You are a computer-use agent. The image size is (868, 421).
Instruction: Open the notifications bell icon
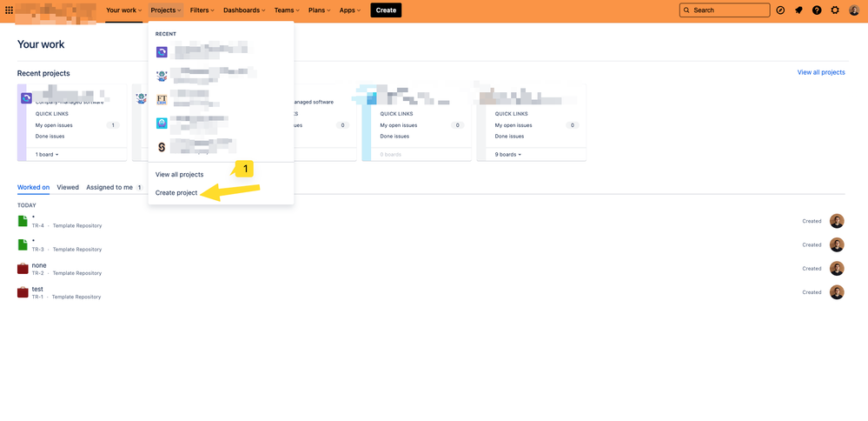tap(798, 10)
